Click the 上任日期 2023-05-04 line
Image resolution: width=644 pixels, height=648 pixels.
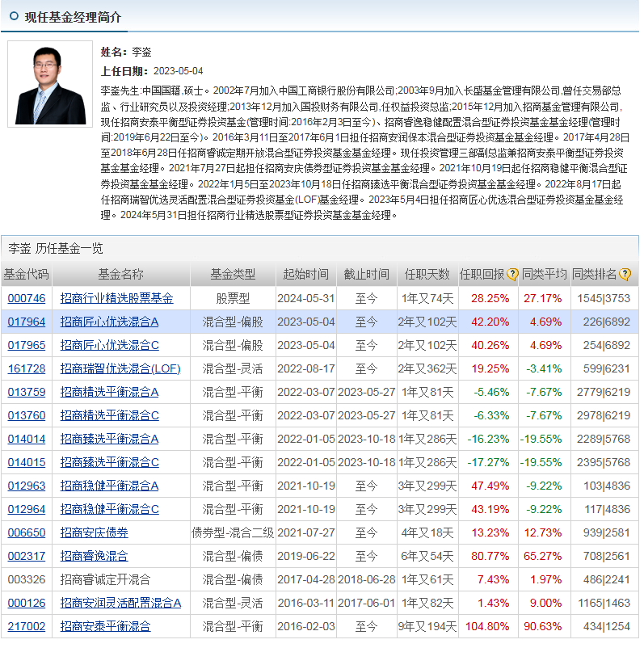coord(152,71)
